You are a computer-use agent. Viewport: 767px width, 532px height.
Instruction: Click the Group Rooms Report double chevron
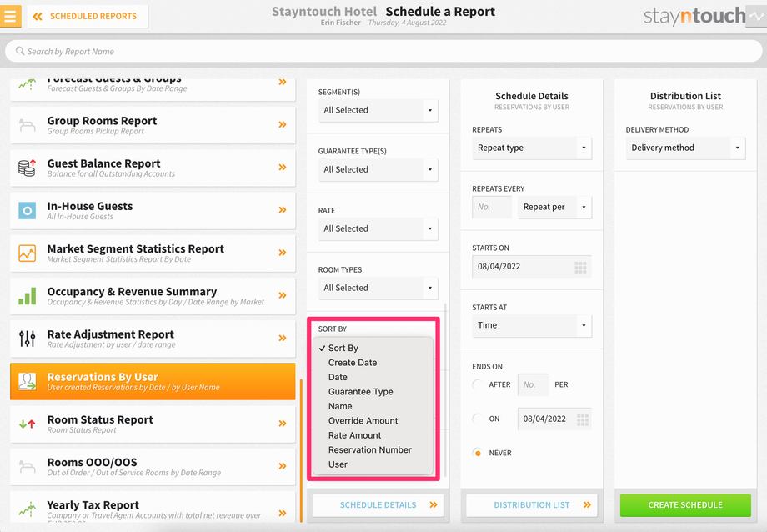[283, 124]
